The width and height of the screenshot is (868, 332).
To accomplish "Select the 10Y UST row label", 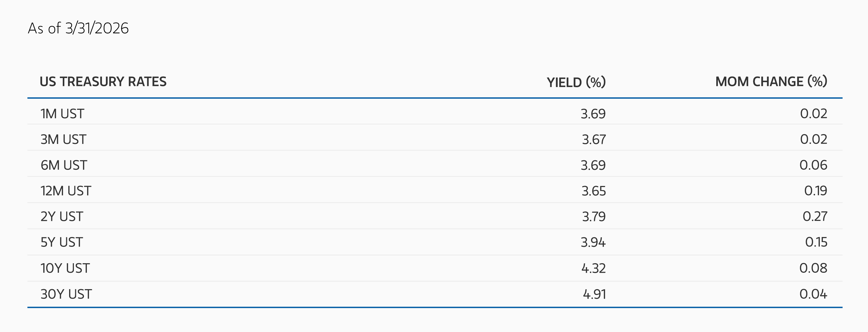I will click(x=65, y=268).
